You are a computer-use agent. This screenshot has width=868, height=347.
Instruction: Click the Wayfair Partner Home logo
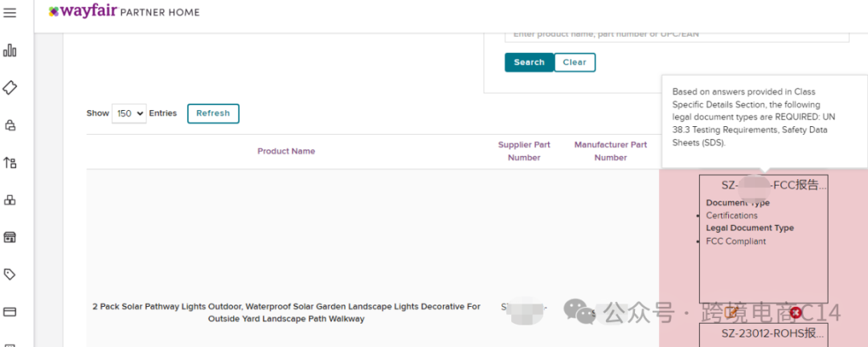click(124, 12)
